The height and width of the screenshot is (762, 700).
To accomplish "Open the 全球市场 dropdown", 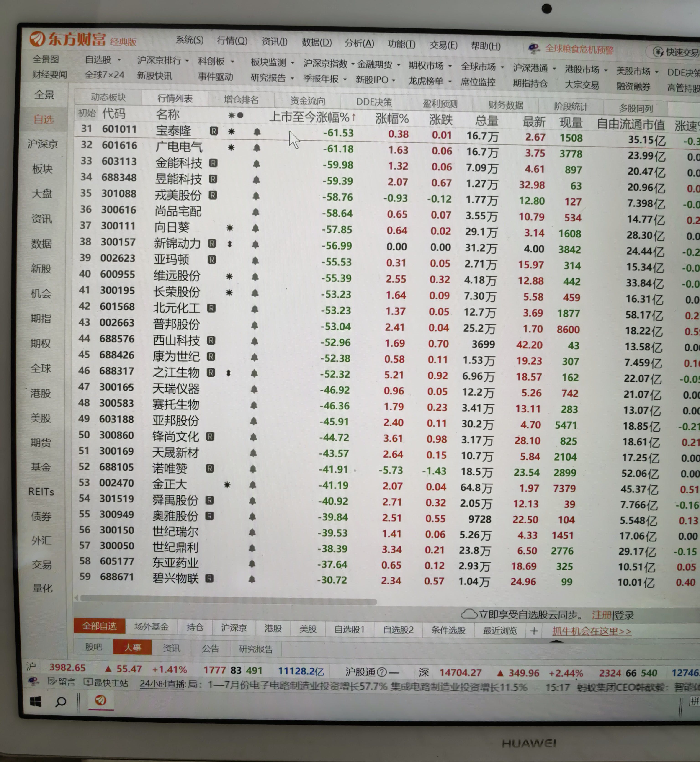I will (502, 67).
